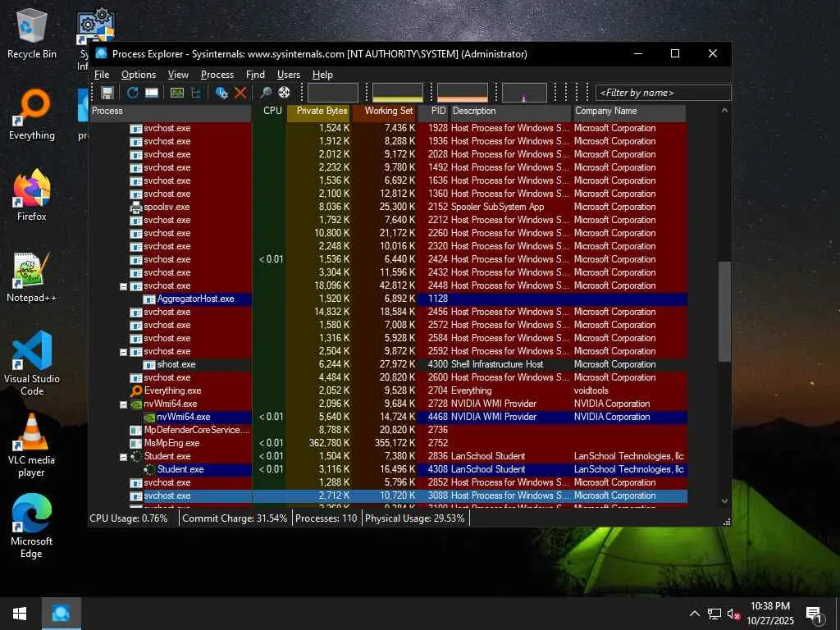This screenshot has height=630, width=840.
Task: Select the MpDefenderCoreService row
Action: tap(388, 430)
